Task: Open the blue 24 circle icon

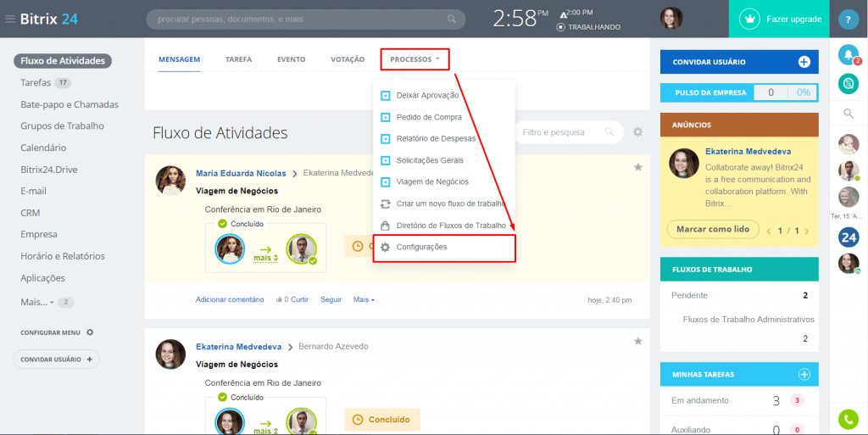Action: (x=848, y=238)
